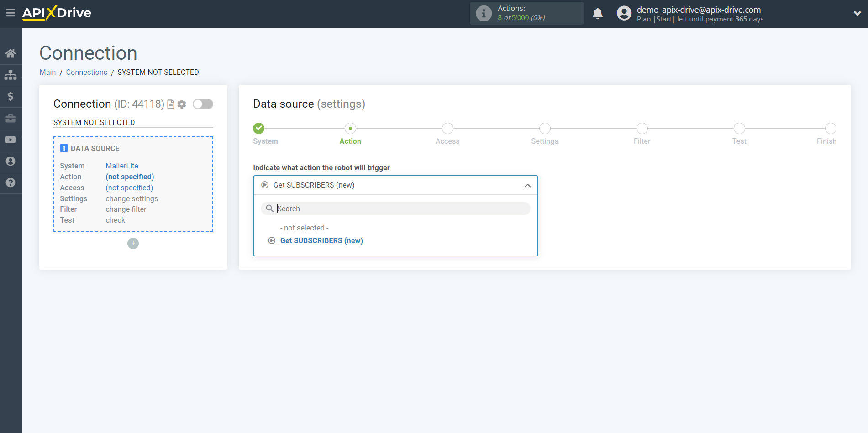Image resolution: width=868 pixels, height=433 pixels.
Task: Click the change filter link
Action: (x=126, y=209)
